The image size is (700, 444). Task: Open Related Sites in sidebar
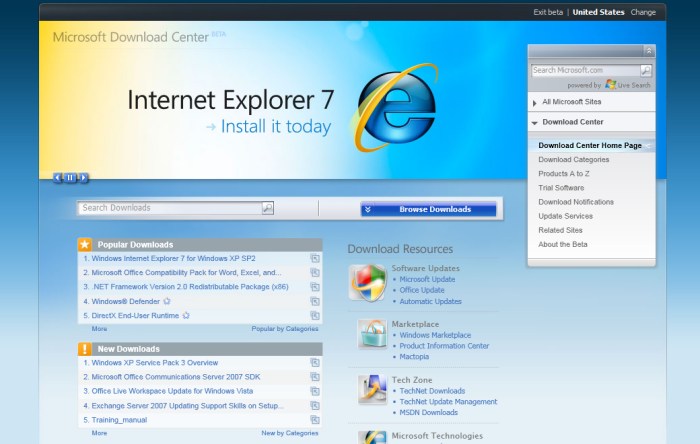coord(560,230)
